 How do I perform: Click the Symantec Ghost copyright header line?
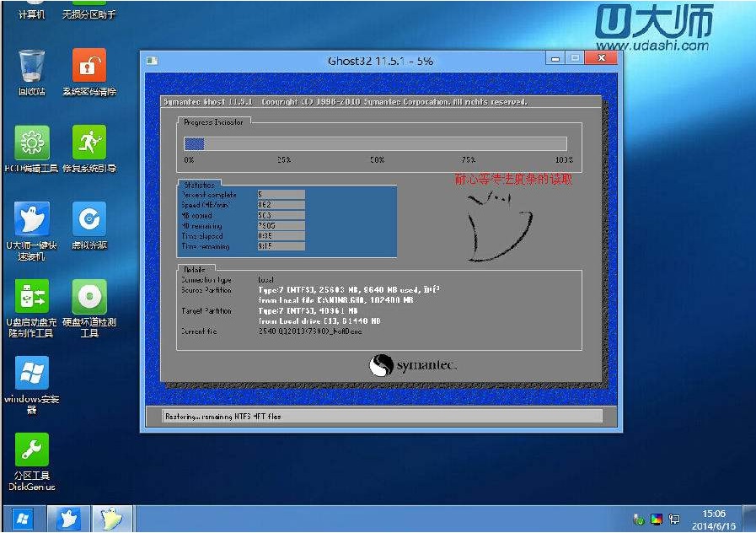tap(346, 102)
